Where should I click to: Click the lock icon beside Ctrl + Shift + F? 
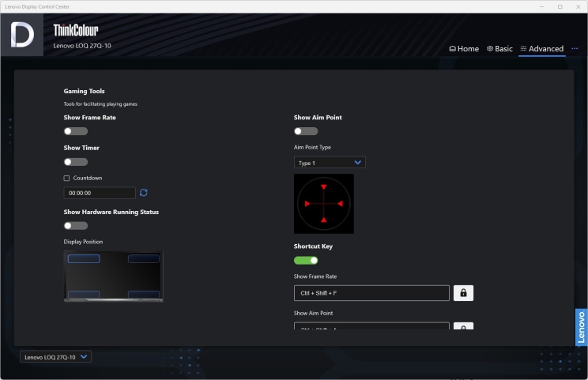tap(463, 293)
